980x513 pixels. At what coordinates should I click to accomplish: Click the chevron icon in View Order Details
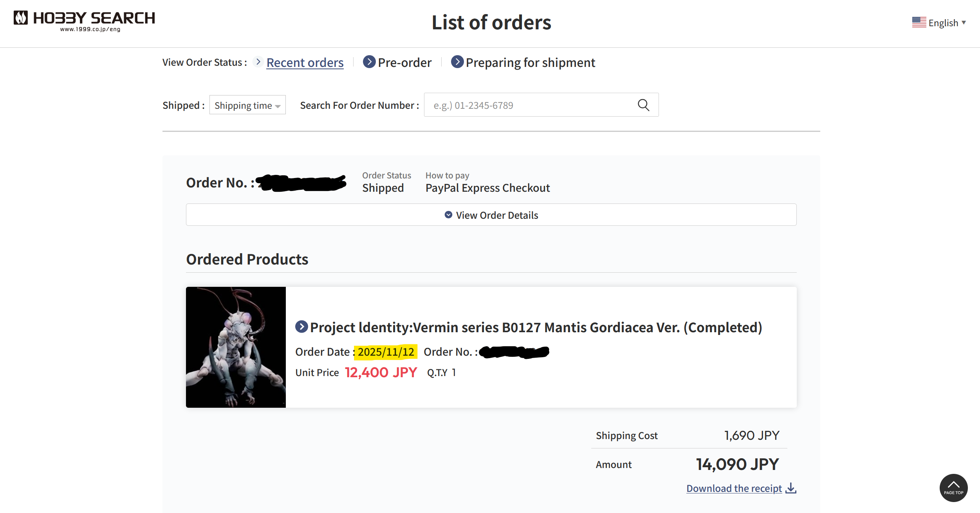448,215
